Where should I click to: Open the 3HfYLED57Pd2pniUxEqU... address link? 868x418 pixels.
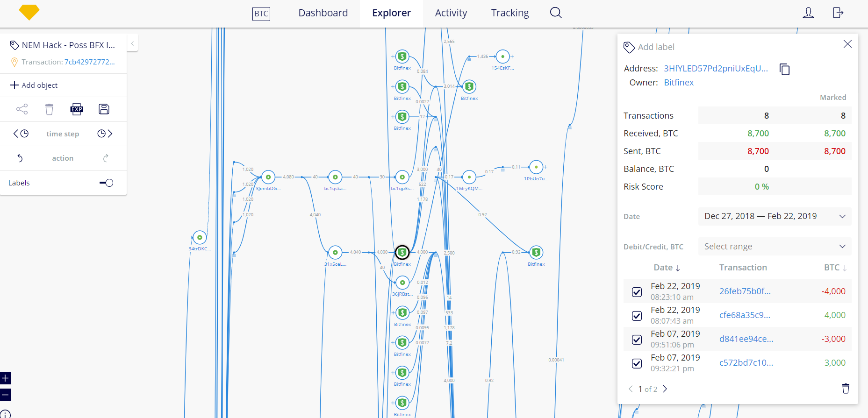pos(716,69)
